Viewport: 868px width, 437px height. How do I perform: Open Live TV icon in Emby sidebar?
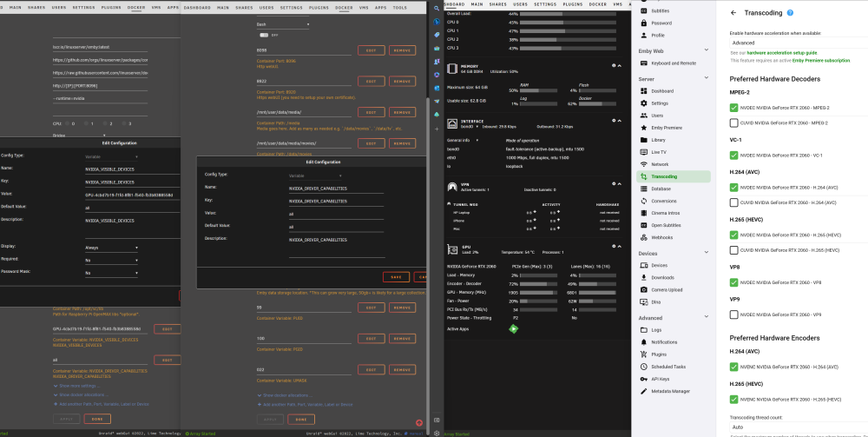(x=643, y=152)
